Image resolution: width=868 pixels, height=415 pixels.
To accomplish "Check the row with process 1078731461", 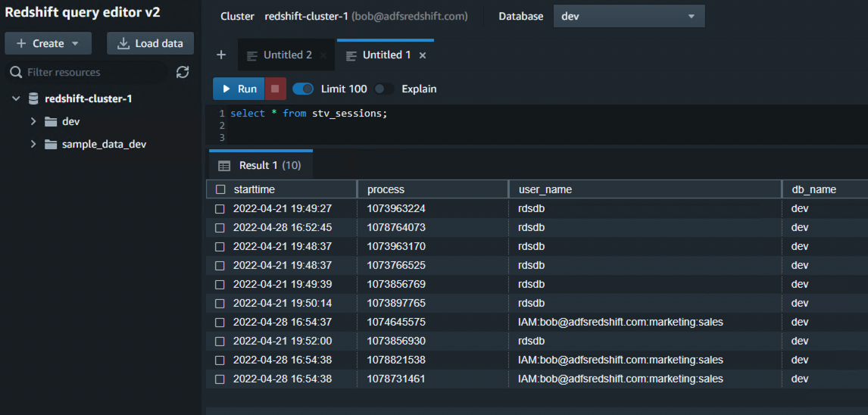I will point(220,379).
